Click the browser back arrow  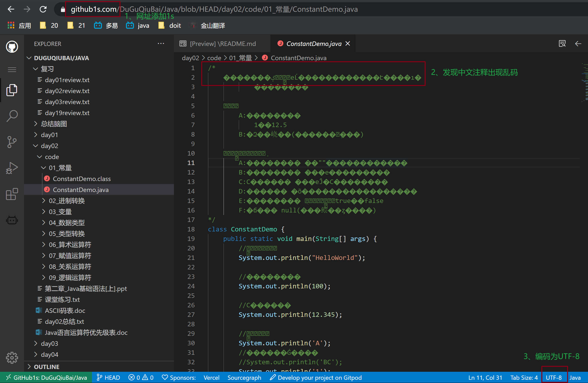point(11,9)
